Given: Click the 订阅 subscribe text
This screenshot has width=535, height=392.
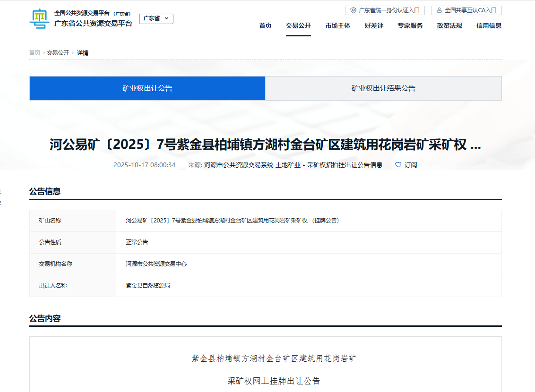Looking at the screenshot, I should click(411, 165).
